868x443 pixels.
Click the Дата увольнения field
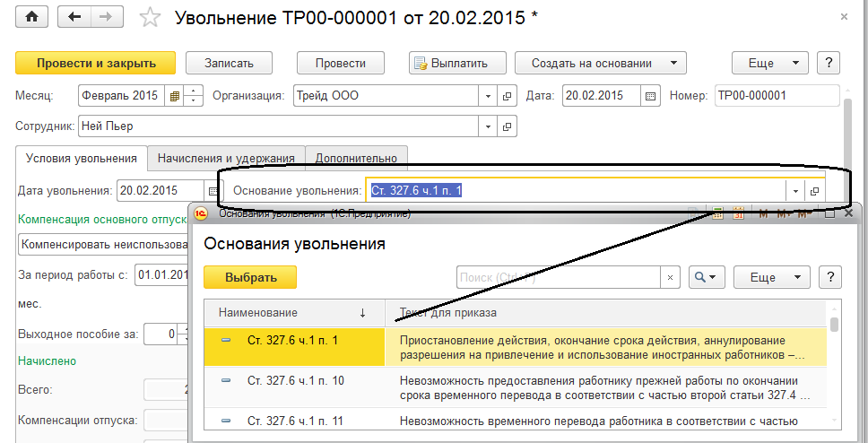(x=161, y=190)
